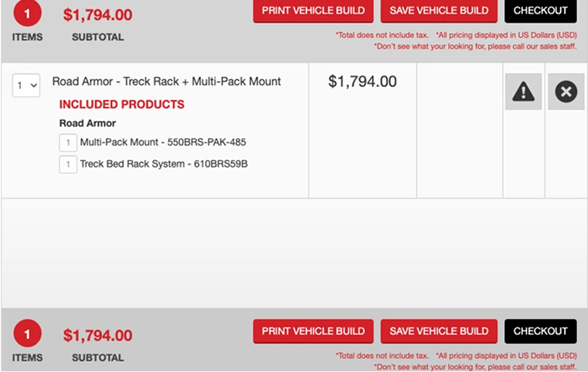The image size is (588, 372).
Task: Click the bottom red items count badge
Action: [28, 334]
